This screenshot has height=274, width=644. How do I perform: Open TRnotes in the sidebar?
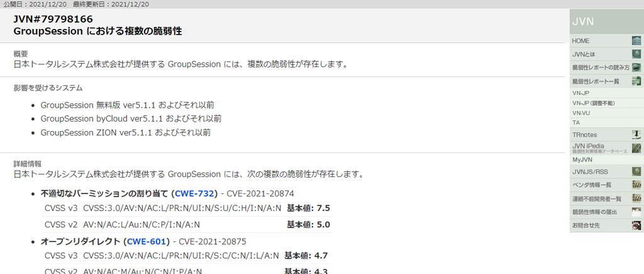click(x=584, y=135)
